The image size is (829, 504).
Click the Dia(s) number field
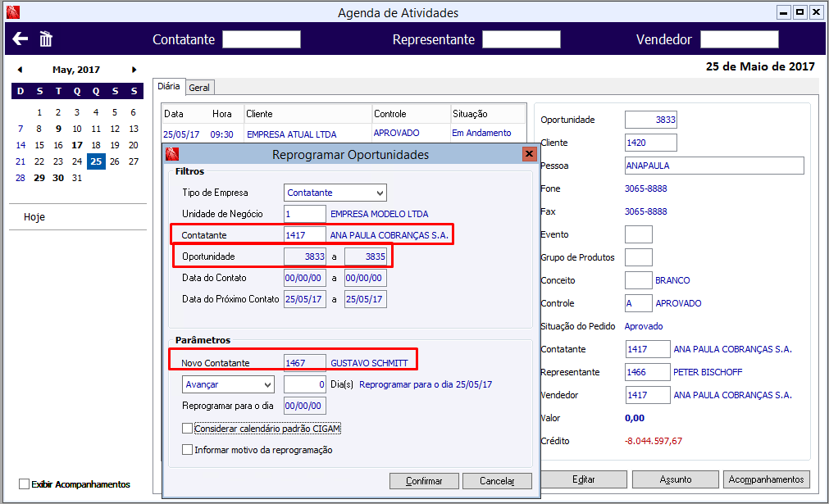[305, 384]
